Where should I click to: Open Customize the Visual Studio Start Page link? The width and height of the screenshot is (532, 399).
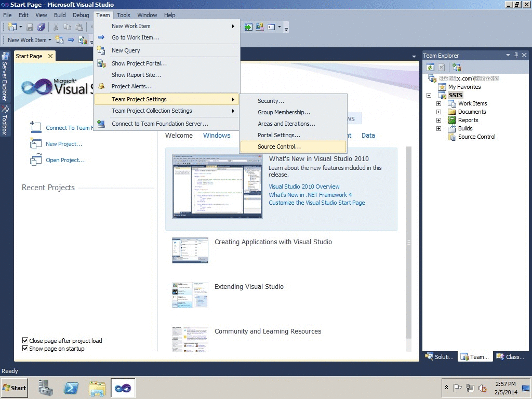point(317,203)
